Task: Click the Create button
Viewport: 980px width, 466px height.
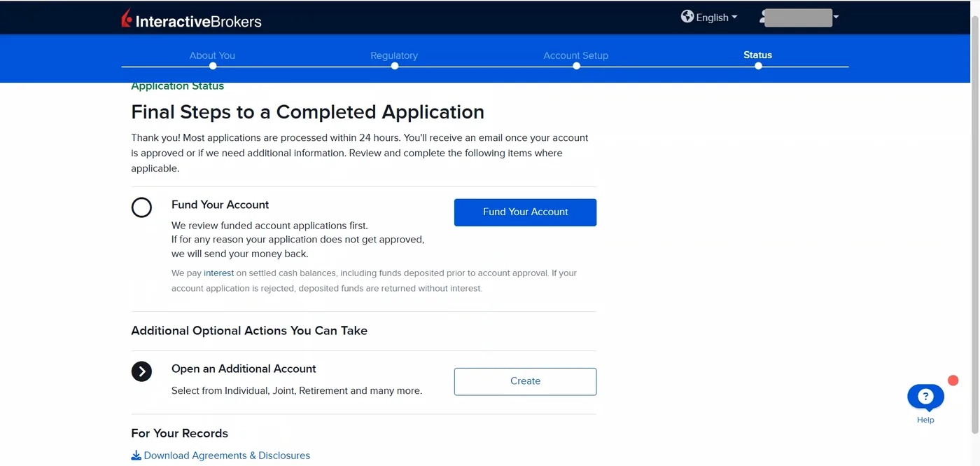Action: (525, 381)
